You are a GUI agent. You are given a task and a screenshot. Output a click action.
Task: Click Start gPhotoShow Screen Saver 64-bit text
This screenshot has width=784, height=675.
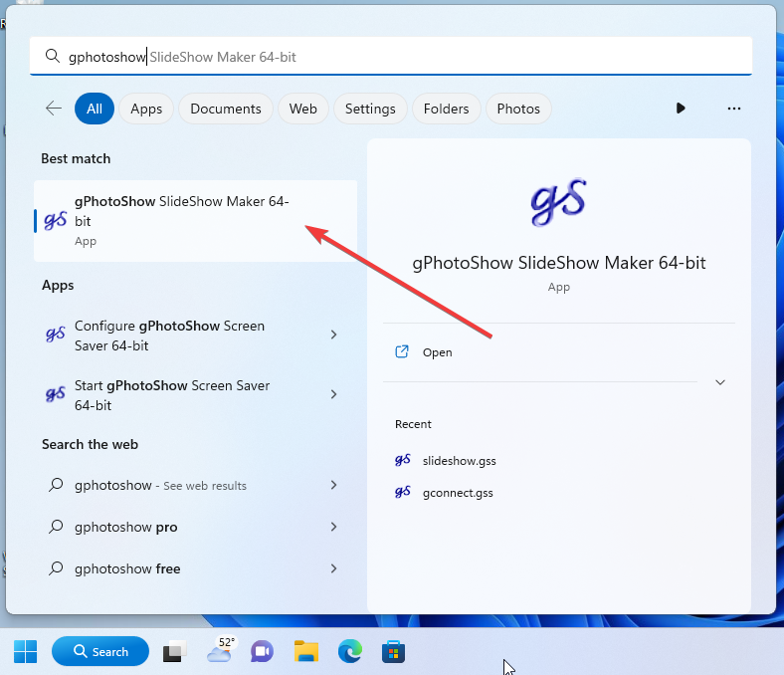coord(172,395)
